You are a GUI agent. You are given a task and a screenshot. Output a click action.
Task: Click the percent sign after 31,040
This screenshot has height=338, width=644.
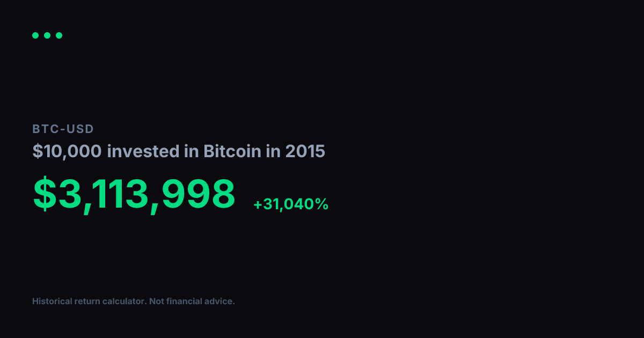321,204
